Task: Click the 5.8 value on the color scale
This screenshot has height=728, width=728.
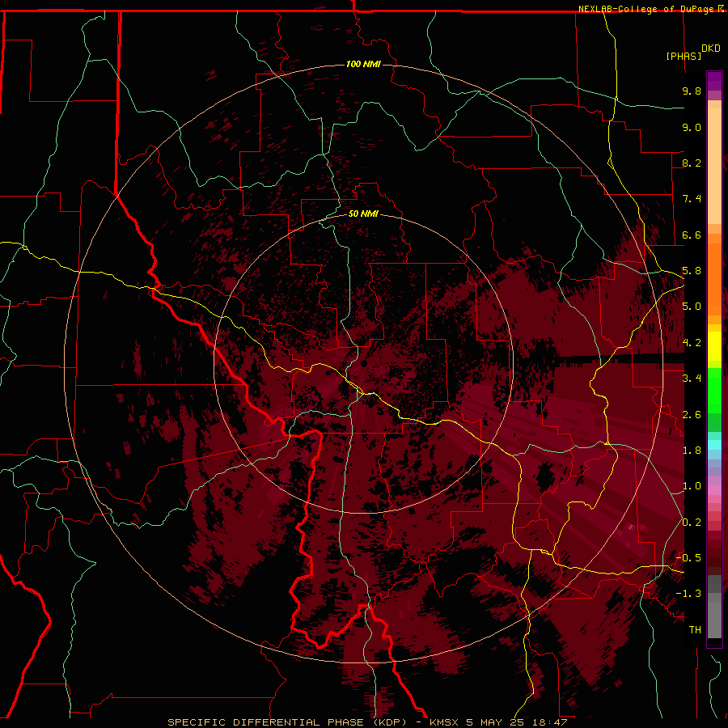Action: point(692,271)
